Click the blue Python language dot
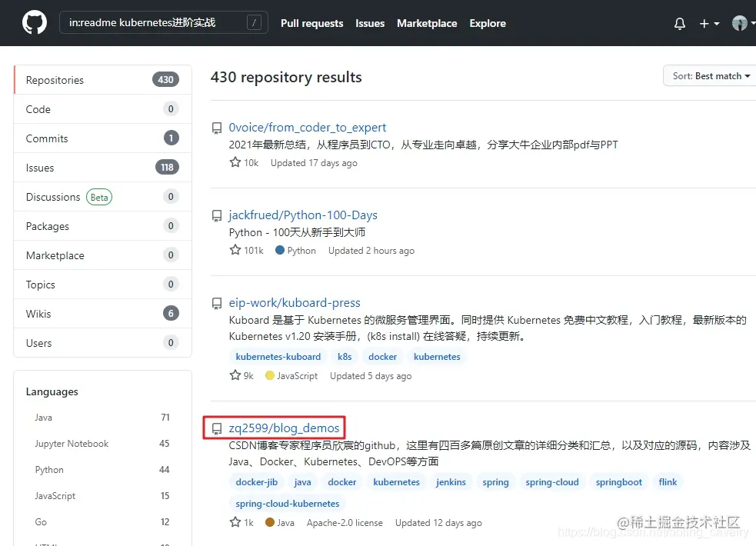Screen dimensions: 756x546 (280, 250)
